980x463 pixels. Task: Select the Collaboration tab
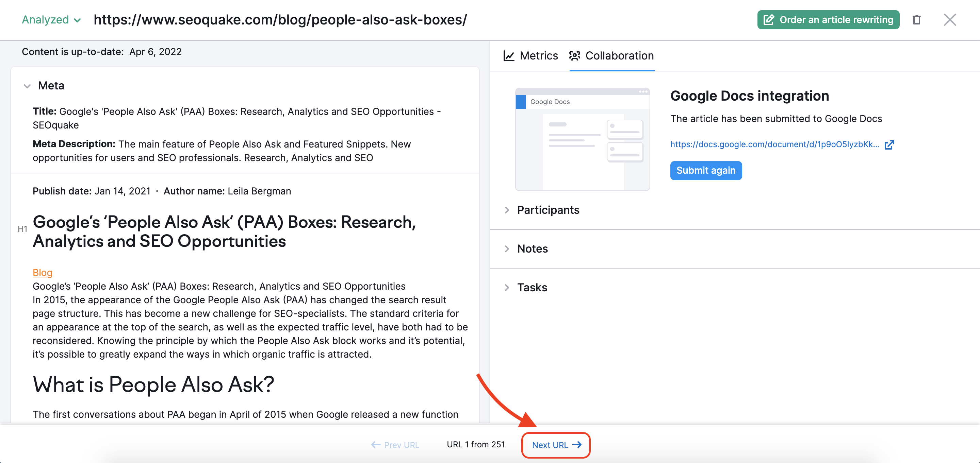point(612,56)
